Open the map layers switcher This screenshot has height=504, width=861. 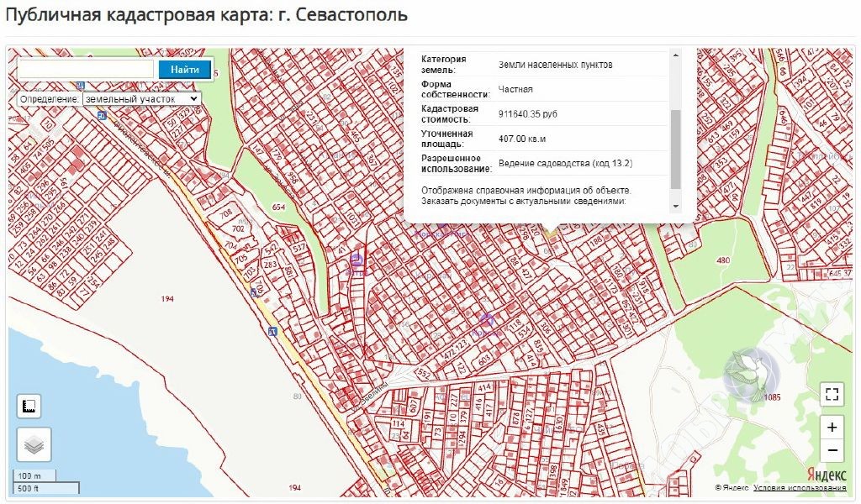pyautogui.click(x=34, y=444)
